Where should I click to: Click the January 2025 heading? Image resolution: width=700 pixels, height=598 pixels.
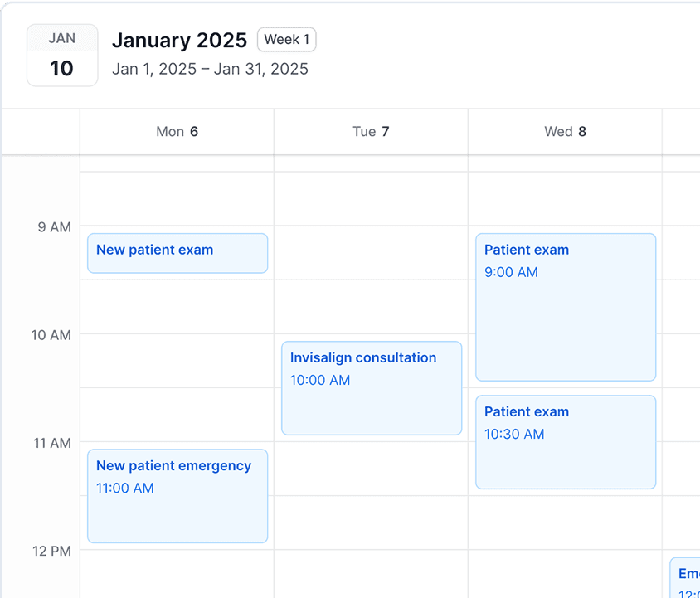pyautogui.click(x=179, y=40)
